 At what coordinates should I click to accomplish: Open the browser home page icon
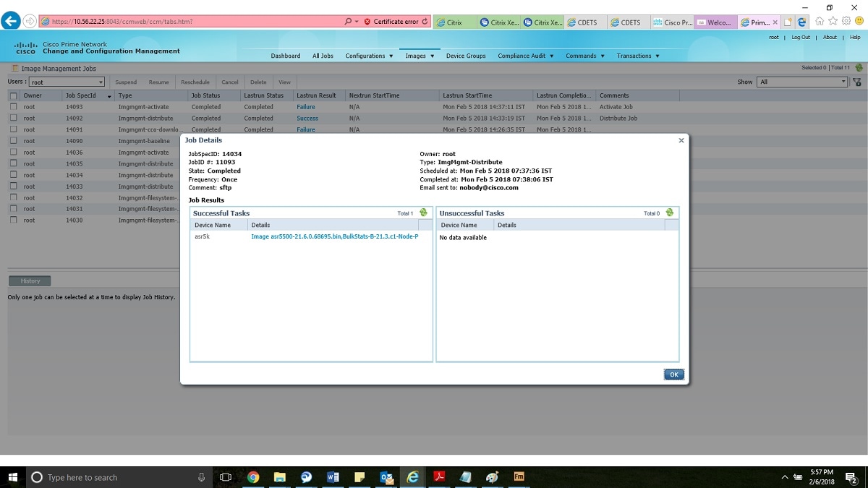[x=821, y=22]
